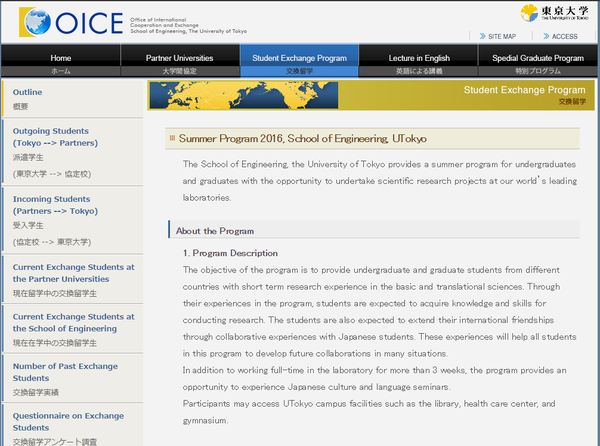
Task: Open Number of Past Exchange Students link
Action: (x=65, y=372)
